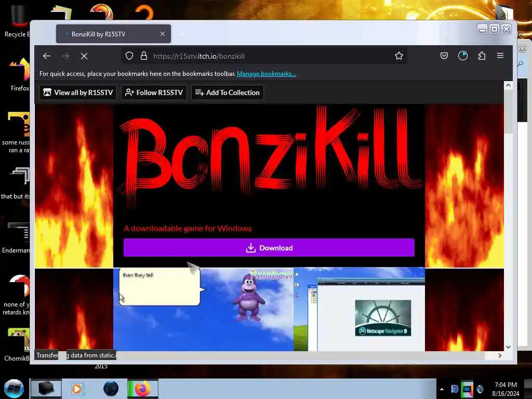Bookmark this page with the star icon

(x=399, y=56)
